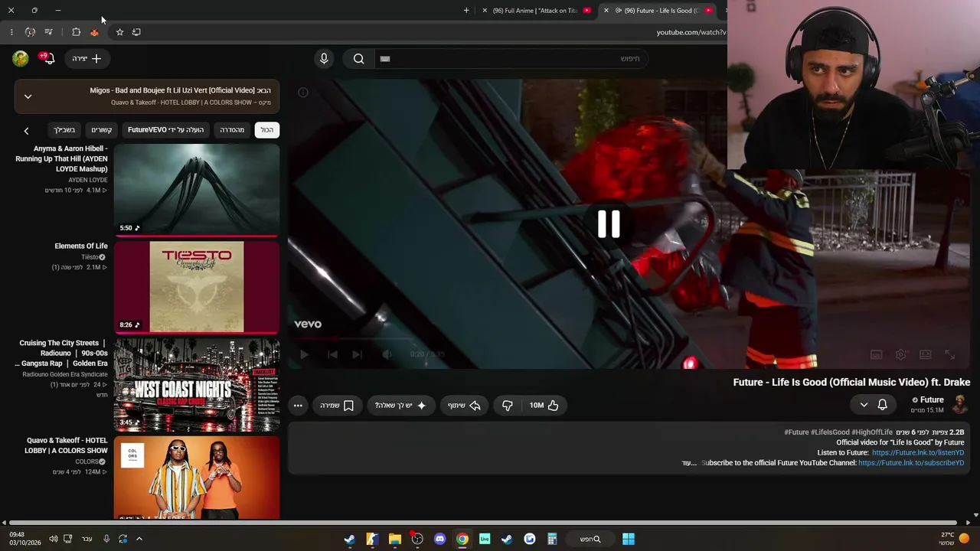Skip to next video in player
The image size is (980, 551).
(357, 354)
